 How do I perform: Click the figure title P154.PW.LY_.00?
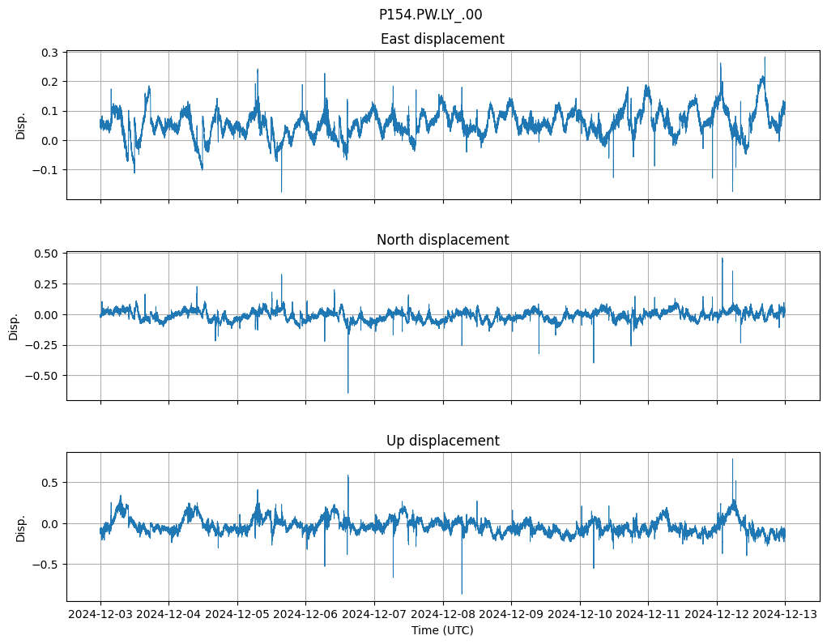[x=430, y=15]
